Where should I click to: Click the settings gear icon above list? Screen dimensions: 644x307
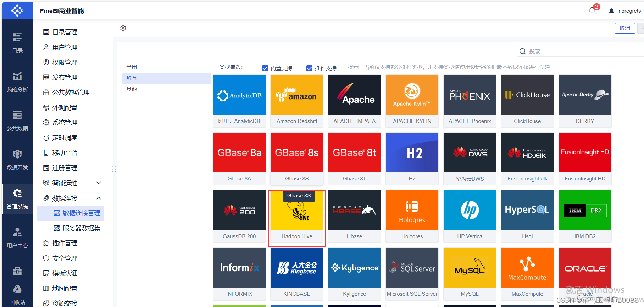pos(123,28)
